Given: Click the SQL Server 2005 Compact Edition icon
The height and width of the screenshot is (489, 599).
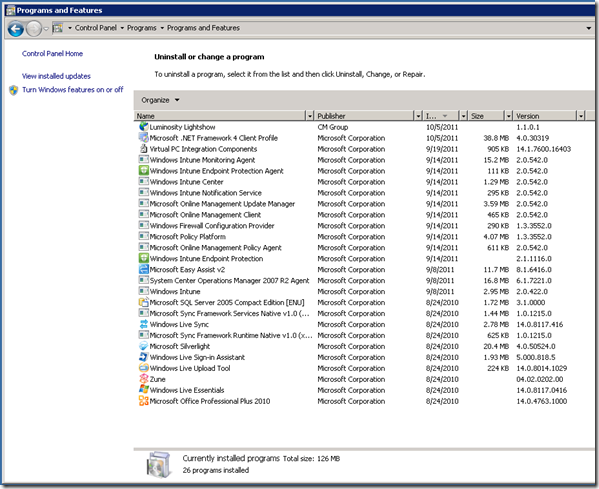Looking at the screenshot, I should point(143,302).
